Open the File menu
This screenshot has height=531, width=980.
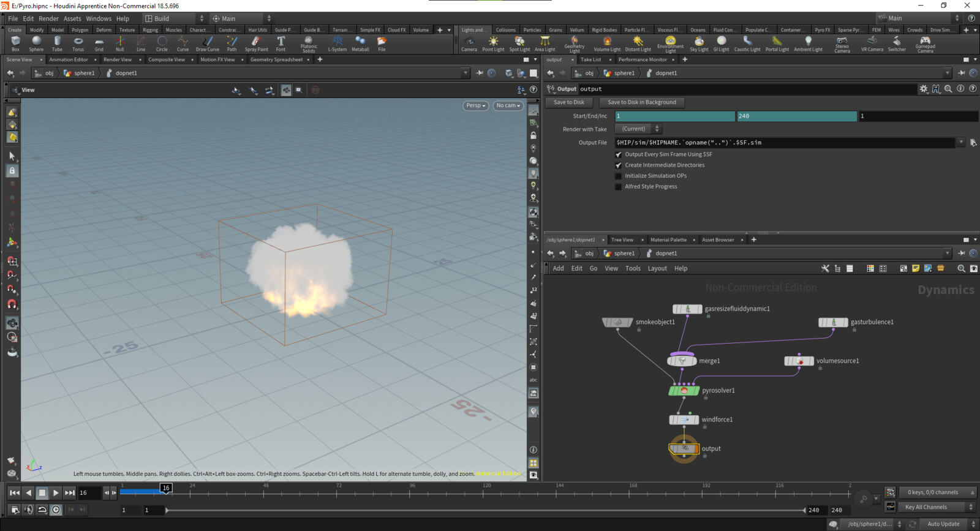[x=13, y=18]
